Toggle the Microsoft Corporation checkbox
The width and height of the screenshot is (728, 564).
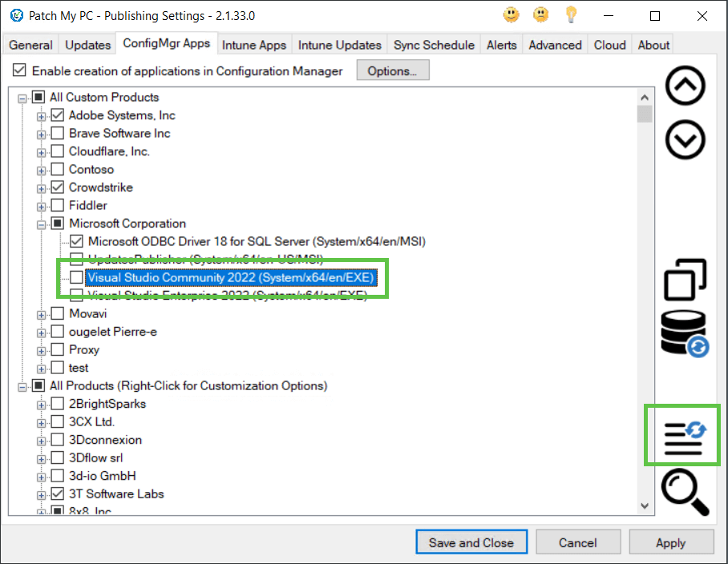(x=58, y=223)
